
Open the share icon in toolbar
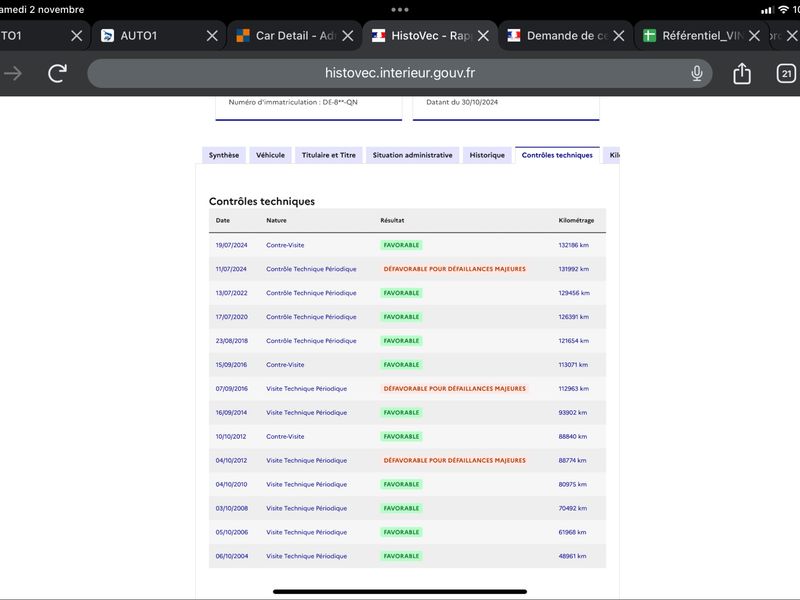[742, 73]
